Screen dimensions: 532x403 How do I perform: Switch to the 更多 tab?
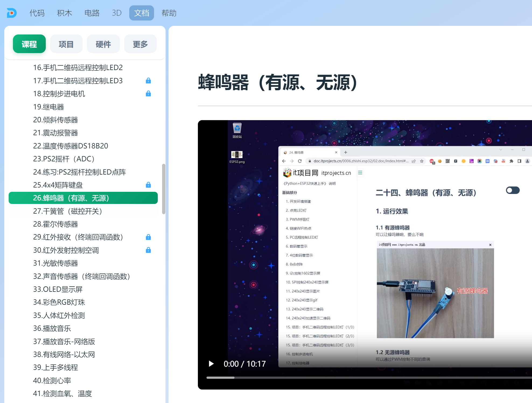(x=140, y=44)
